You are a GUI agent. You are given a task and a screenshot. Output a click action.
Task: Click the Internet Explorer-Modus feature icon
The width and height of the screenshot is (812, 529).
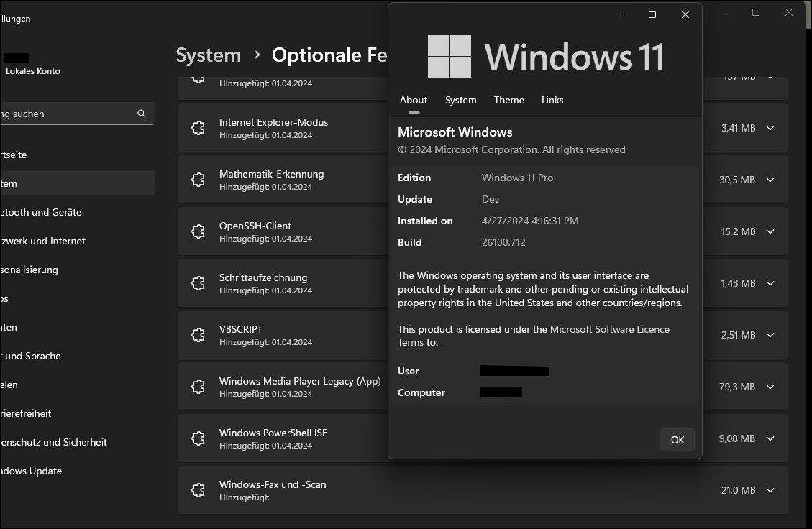pos(198,128)
